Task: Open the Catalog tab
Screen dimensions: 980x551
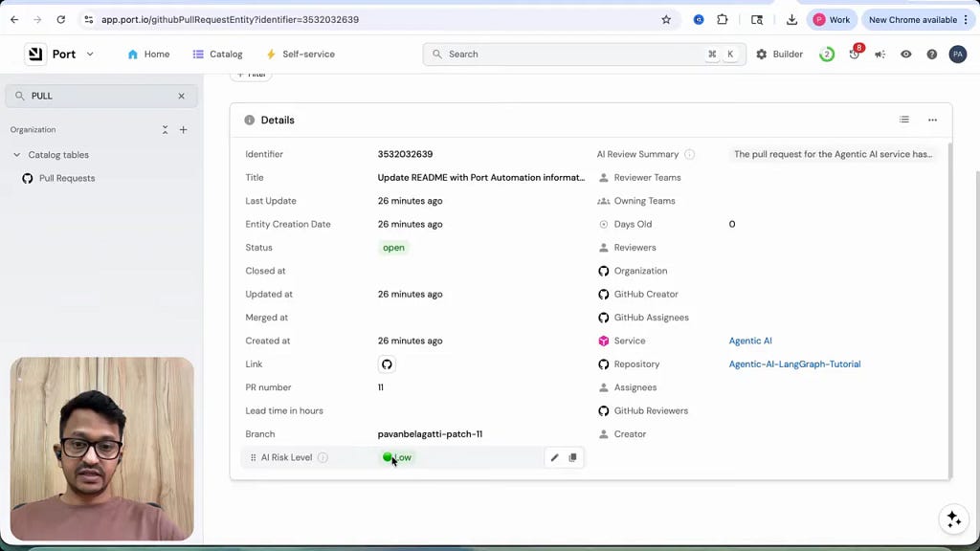Action: (217, 55)
